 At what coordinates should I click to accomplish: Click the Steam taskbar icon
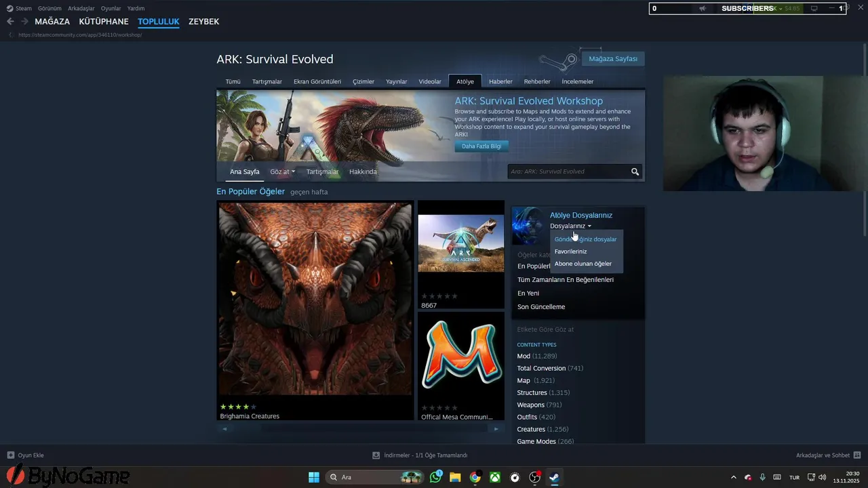(x=554, y=477)
